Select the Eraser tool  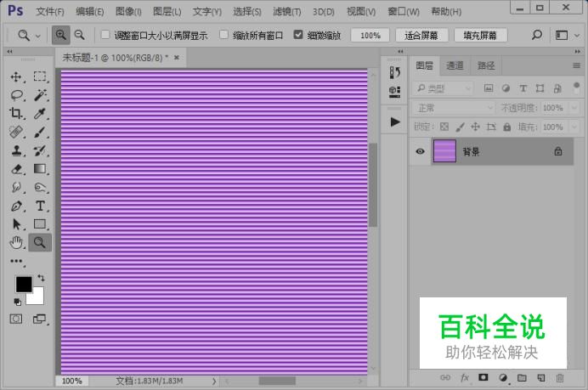pos(16,169)
